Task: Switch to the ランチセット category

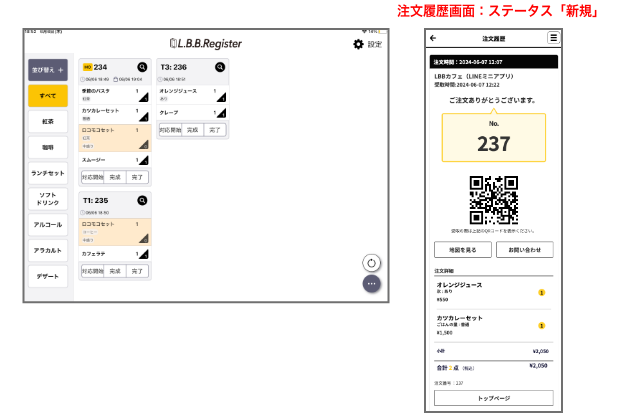Action: [48, 171]
